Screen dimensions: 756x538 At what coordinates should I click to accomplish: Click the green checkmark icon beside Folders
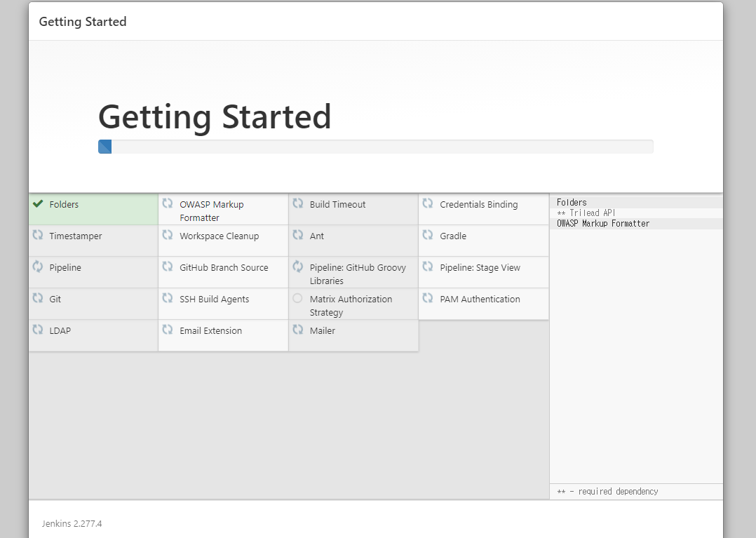coord(38,204)
